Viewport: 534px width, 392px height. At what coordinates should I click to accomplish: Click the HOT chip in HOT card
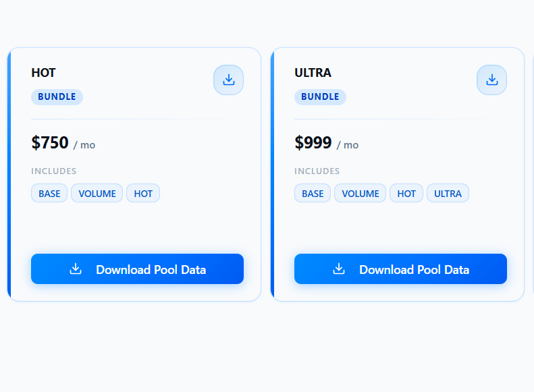point(143,193)
